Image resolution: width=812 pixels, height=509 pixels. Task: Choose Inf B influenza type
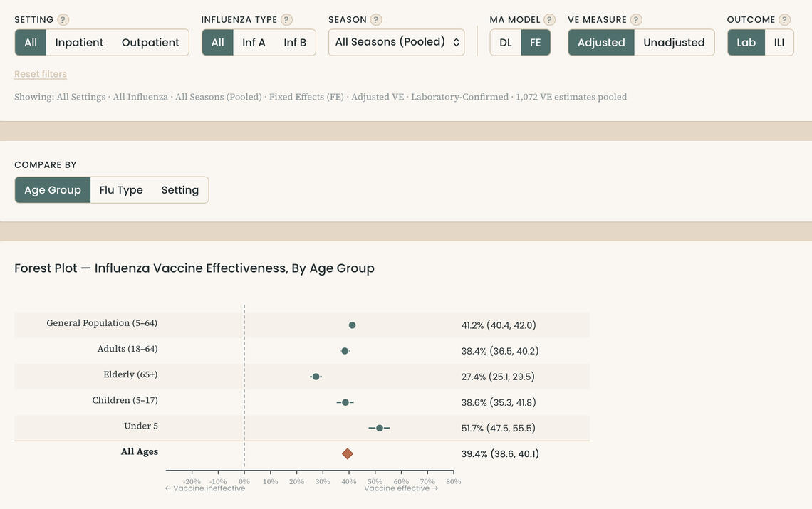coord(295,43)
